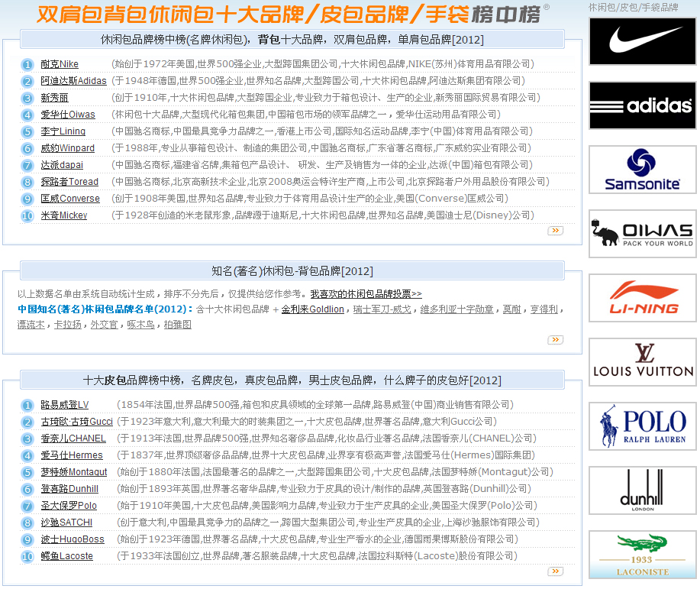The height and width of the screenshot is (589, 700).
Task: Open the OIWAS logo image
Action: (643, 234)
